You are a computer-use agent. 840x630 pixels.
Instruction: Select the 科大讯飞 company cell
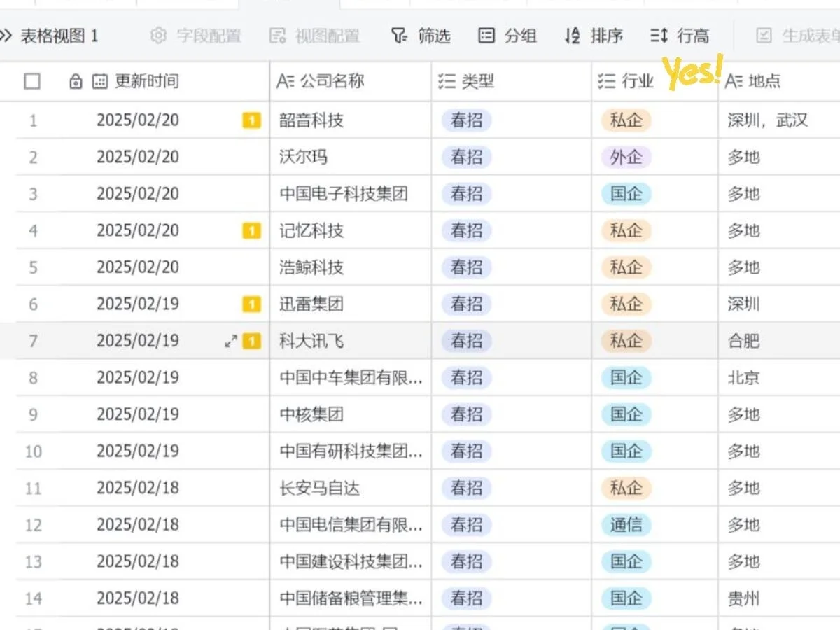point(351,341)
